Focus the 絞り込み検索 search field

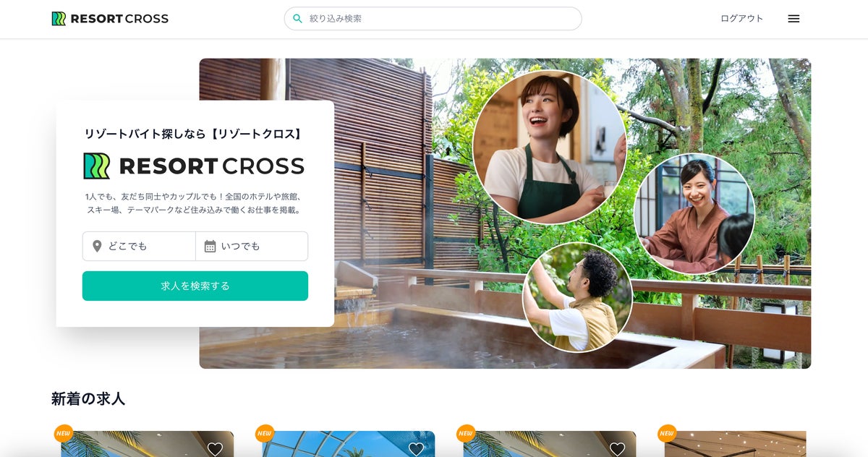(x=433, y=19)
